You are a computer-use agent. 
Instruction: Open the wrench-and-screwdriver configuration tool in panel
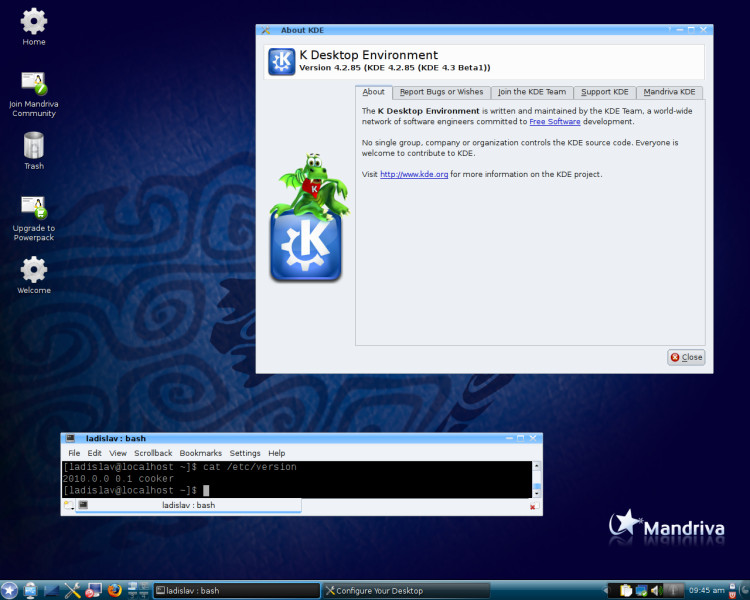[73, 590]
